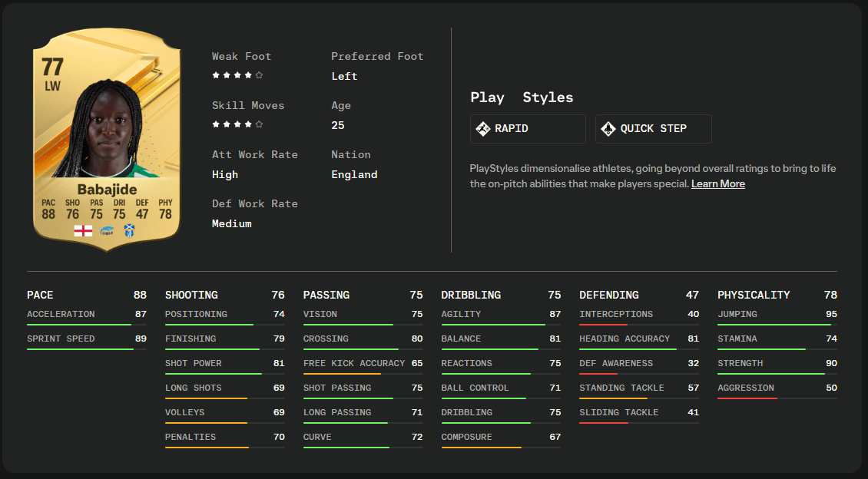868x479 pixels.
Task: Click the league logo on the card
Action: click(x=107, y=231)
